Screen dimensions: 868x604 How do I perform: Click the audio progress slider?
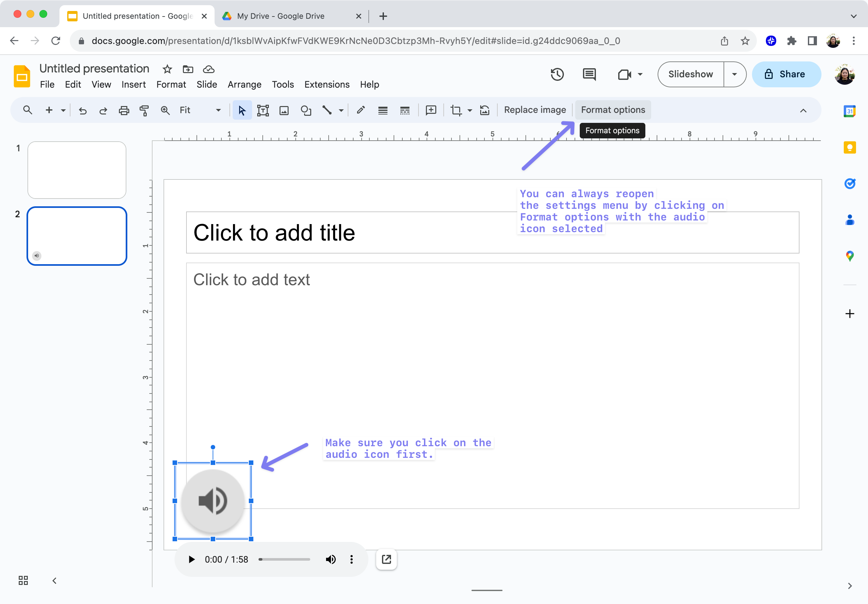tap(284, 559)
